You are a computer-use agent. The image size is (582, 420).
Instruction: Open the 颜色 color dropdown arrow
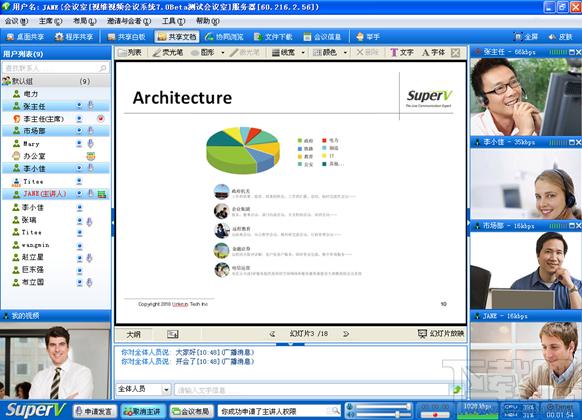point(345,53)
